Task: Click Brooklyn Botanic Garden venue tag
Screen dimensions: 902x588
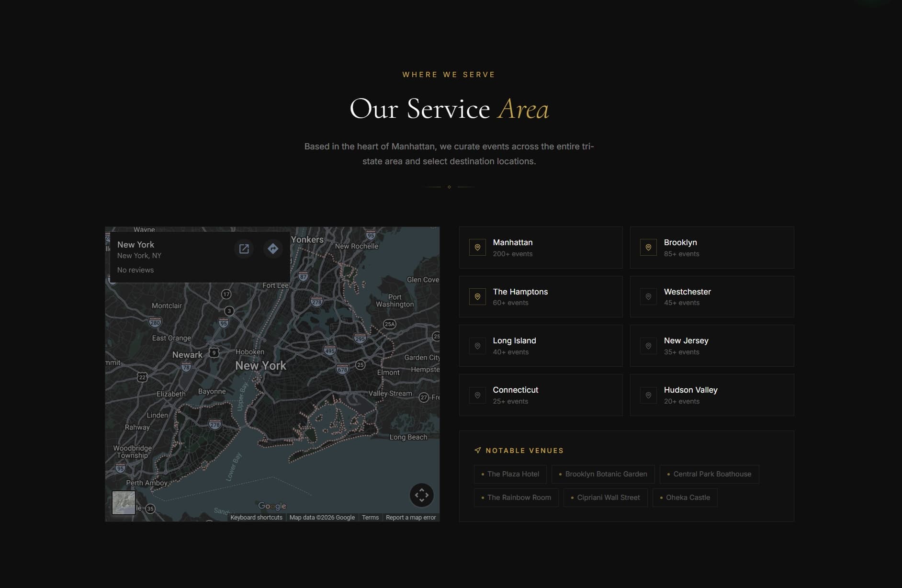Action: (x=603, y=474)
